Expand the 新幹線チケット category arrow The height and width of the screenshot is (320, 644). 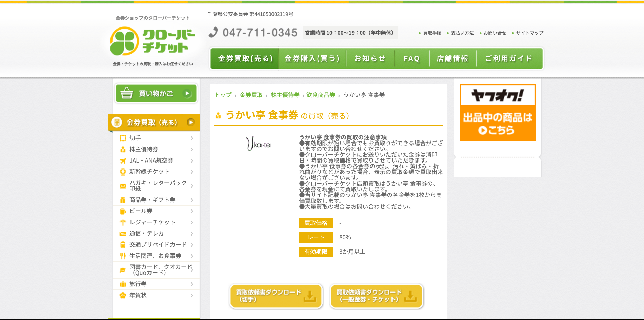[x=192, y=172]
